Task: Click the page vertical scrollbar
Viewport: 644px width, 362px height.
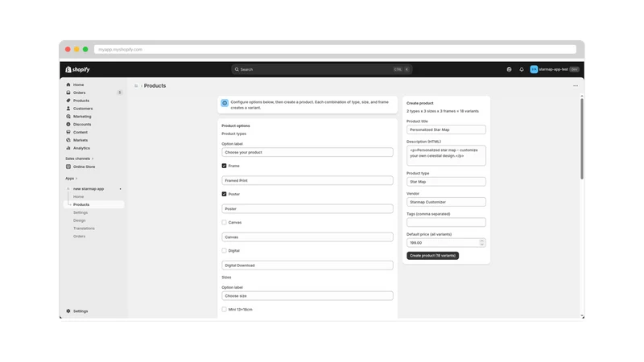Action: point(581,139)
